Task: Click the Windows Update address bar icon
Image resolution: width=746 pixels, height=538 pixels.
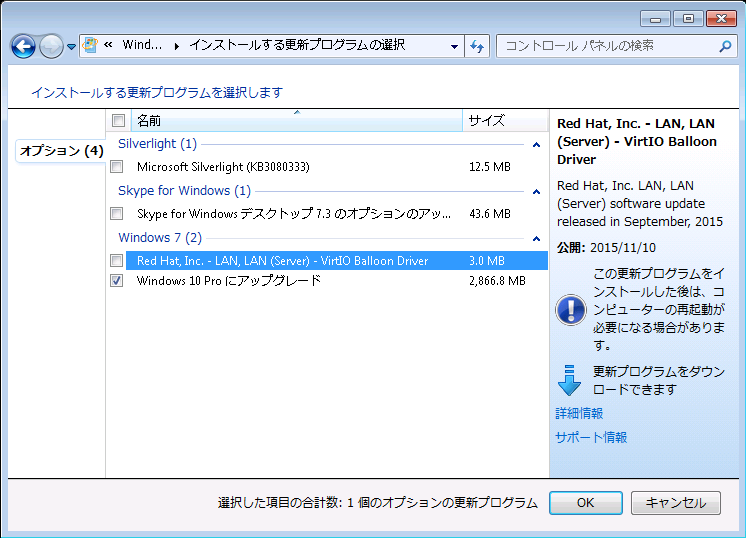Action: (x=89, y=45)
